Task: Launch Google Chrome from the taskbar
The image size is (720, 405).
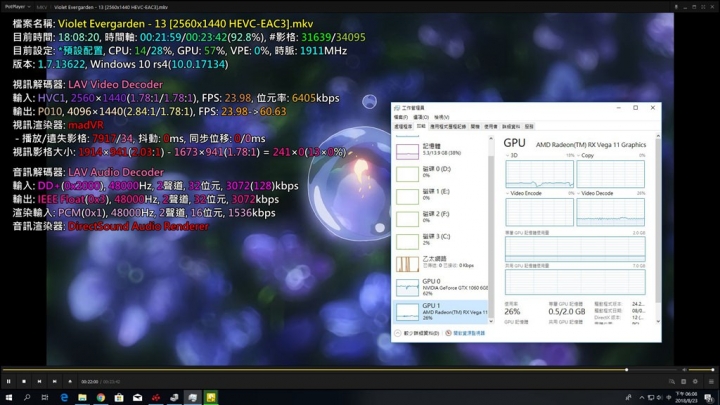Action: pos(101,397)
